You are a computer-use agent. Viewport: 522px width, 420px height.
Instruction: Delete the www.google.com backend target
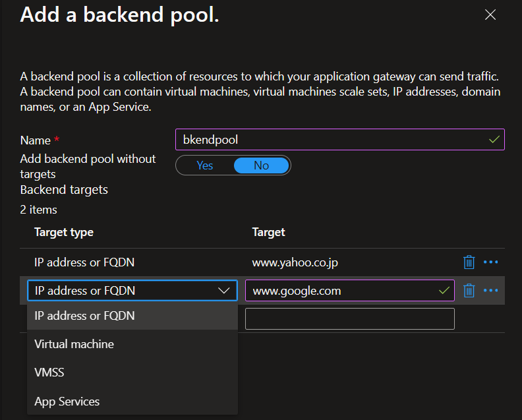click(469, 290)
